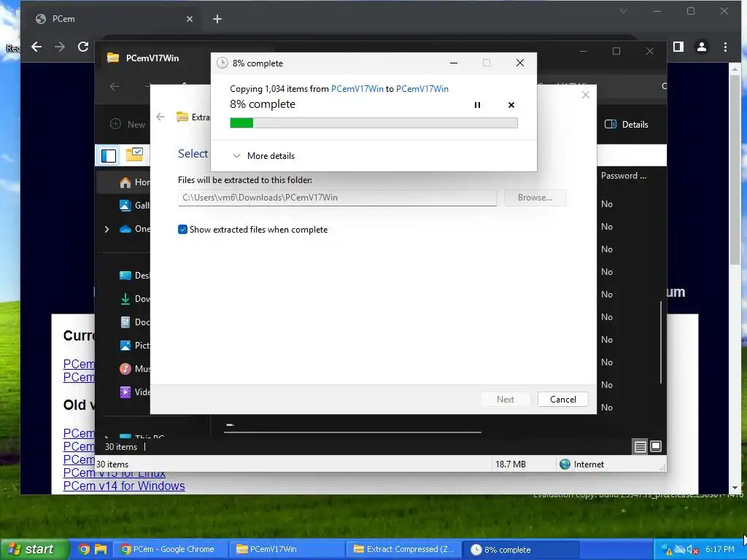The height and width of the screenshot is (560, 747).
Task: Open Videos folder in sidebar
Action: pyautogui.click(x=135, y=392)
